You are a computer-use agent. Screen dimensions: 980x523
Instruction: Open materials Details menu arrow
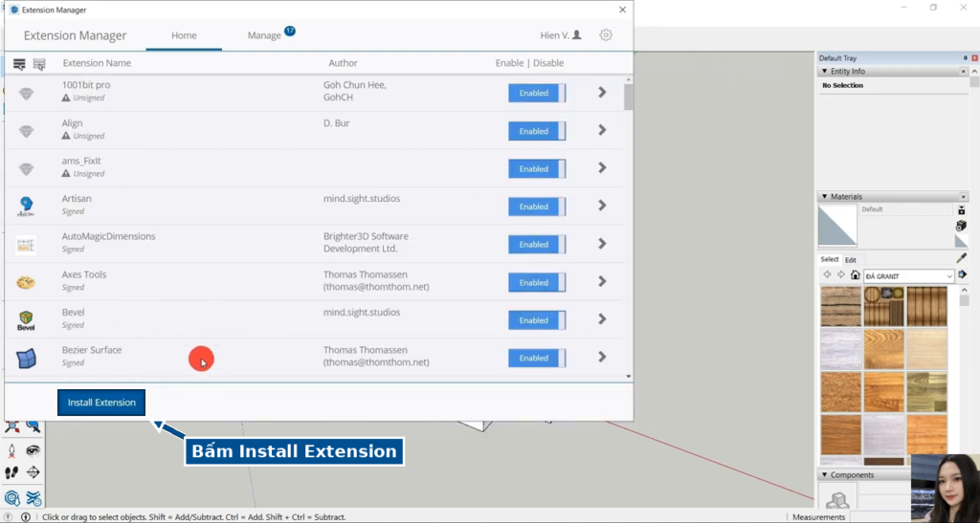click(x=962, y=275)
